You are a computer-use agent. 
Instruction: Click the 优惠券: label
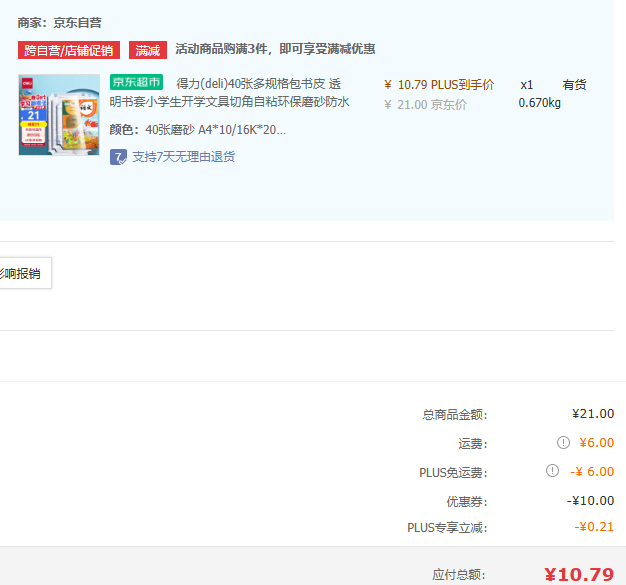[467, 501]
